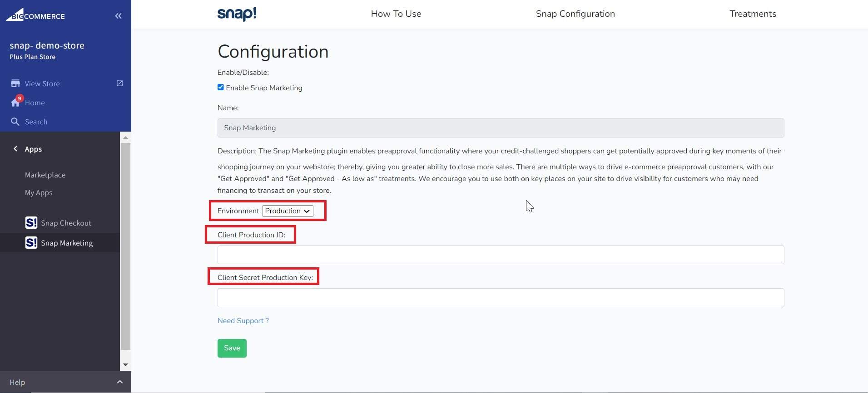The width and height of the screenshot is (868, 393).
Task: Click the Home icon with notification badge
Action: (x=16, y=102)
